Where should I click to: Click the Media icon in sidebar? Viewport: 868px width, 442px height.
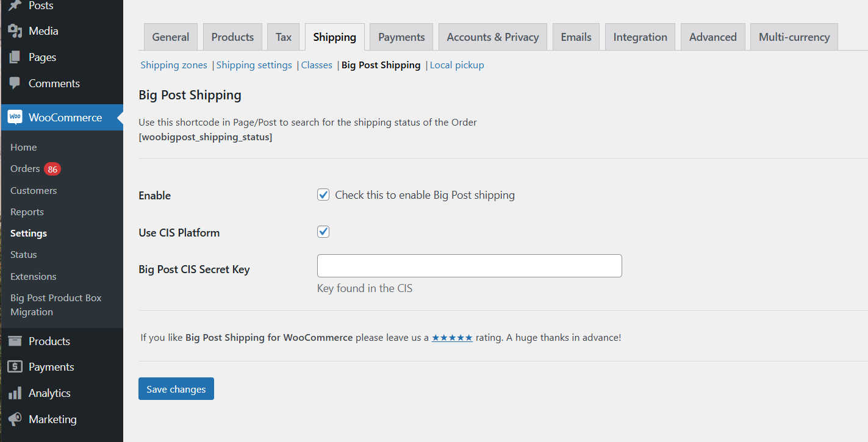15,31
